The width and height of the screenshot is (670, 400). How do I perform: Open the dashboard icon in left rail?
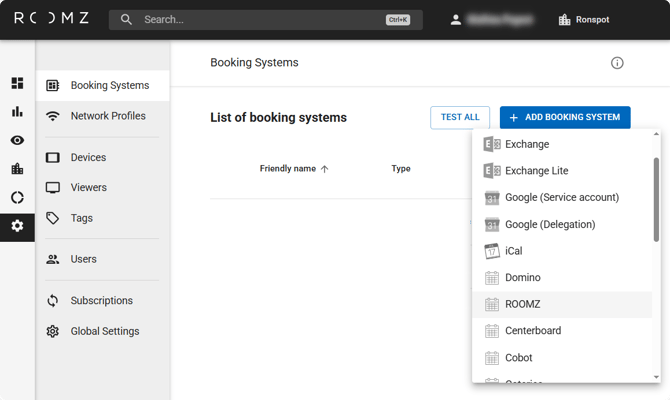17,83
